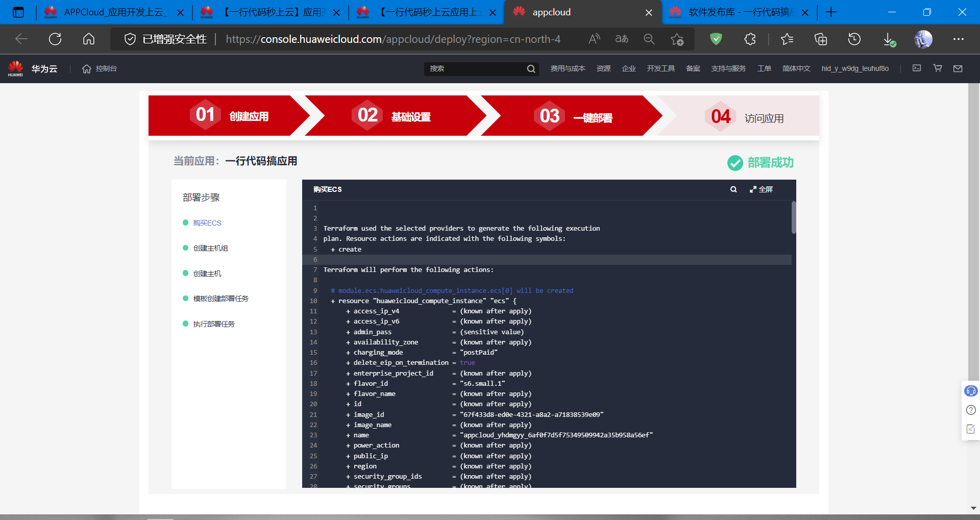
Task: Open the hid_y_w9dg_leuhuf8o account dropdown
Action: click(x=855, y=69)
